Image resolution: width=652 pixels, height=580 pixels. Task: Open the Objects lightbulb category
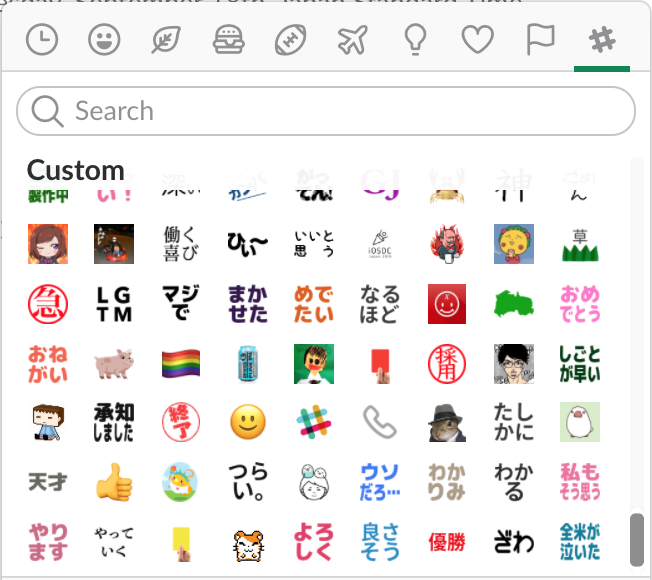click(x=415, y=40)
